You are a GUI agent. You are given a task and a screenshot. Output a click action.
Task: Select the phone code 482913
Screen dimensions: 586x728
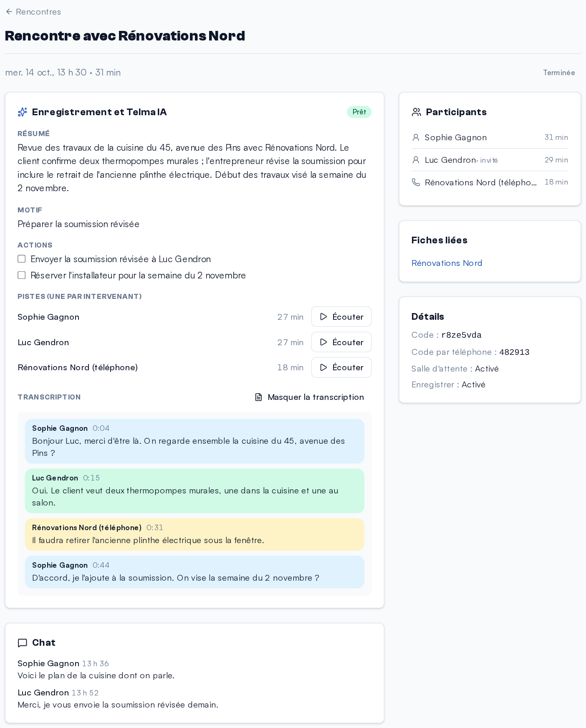(514, 352)
